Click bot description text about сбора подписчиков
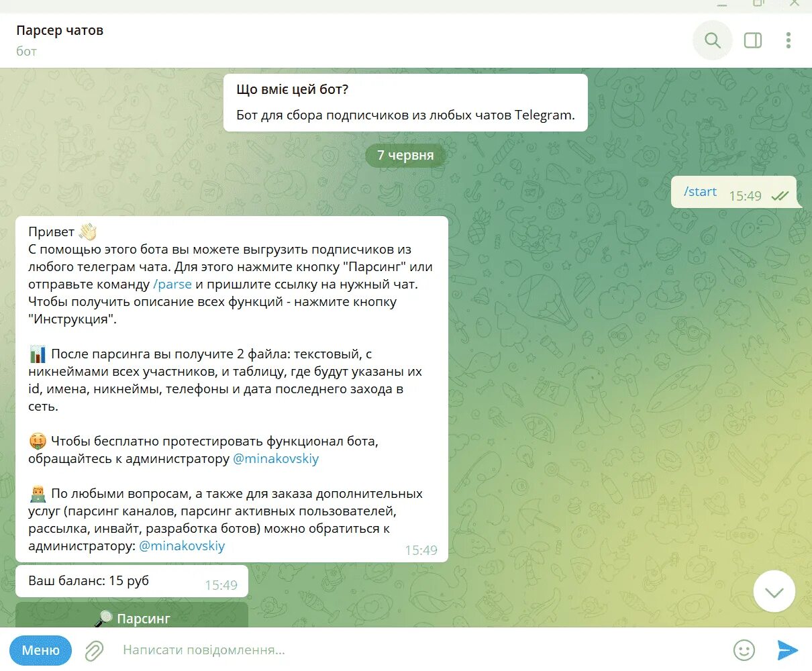The height and width of the screenshot is (671, 812). click(x=405, y=115)
